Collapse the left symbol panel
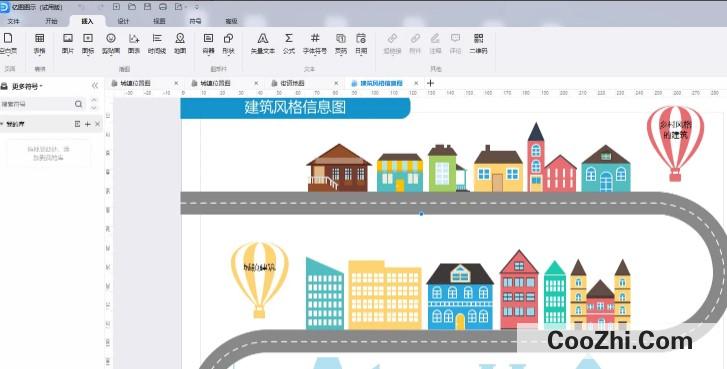 (95, 85)
